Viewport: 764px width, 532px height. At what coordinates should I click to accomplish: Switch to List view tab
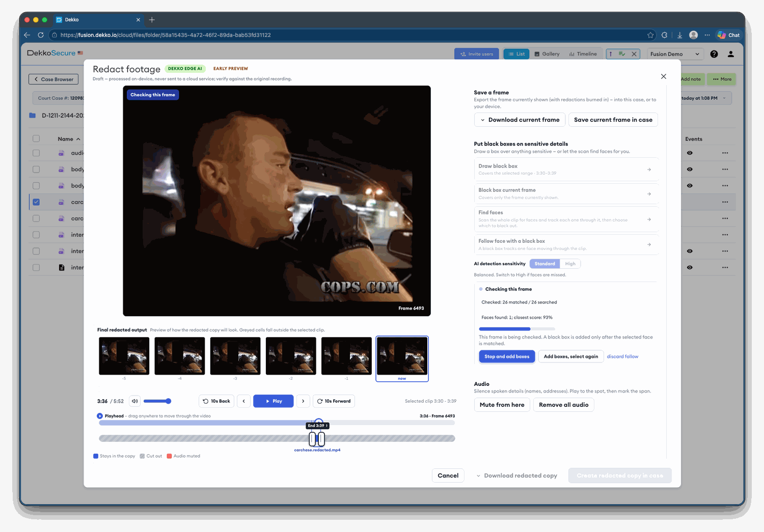click(x=516, y=54)
